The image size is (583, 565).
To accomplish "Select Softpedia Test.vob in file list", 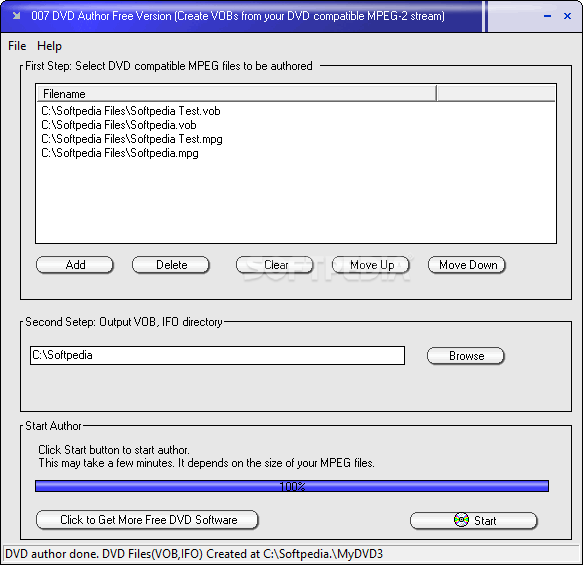I will point(131,111).
